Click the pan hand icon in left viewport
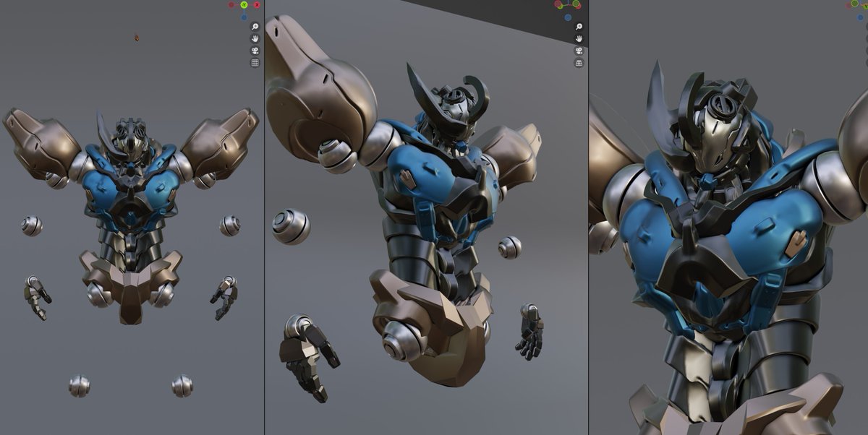This screenshot has height=435, width=868. click(255, 38)
